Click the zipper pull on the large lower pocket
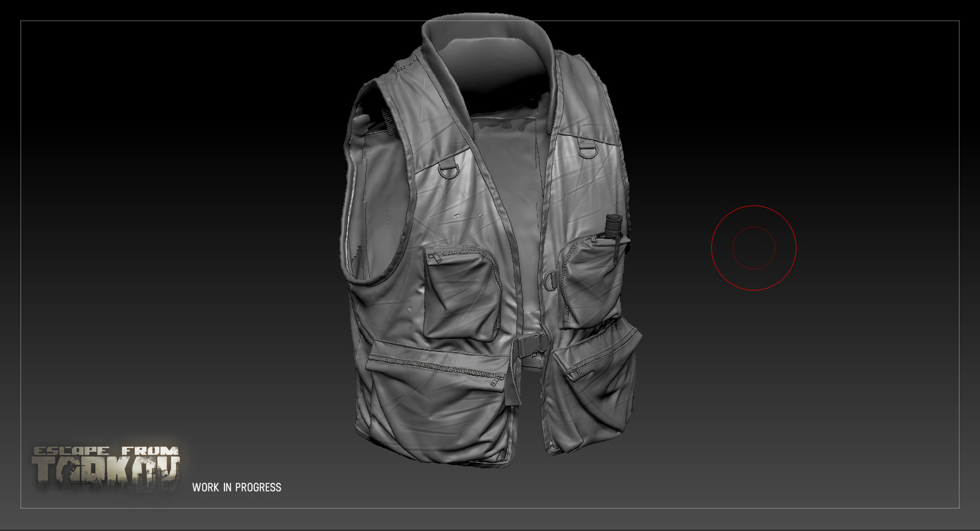This screenshot has height=531, width=980. 495,379
